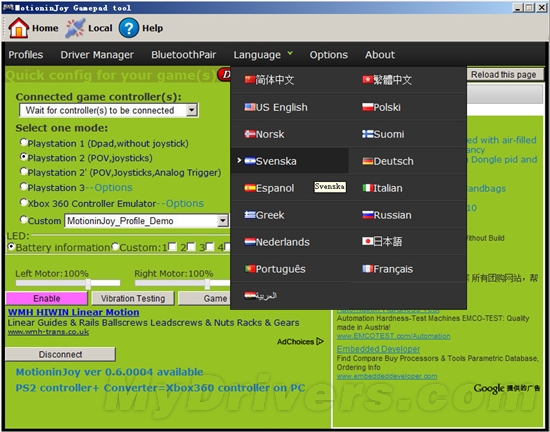This screenshot has width=550, height=432.
Task: Click the Disconnect button
Action: 60,354
